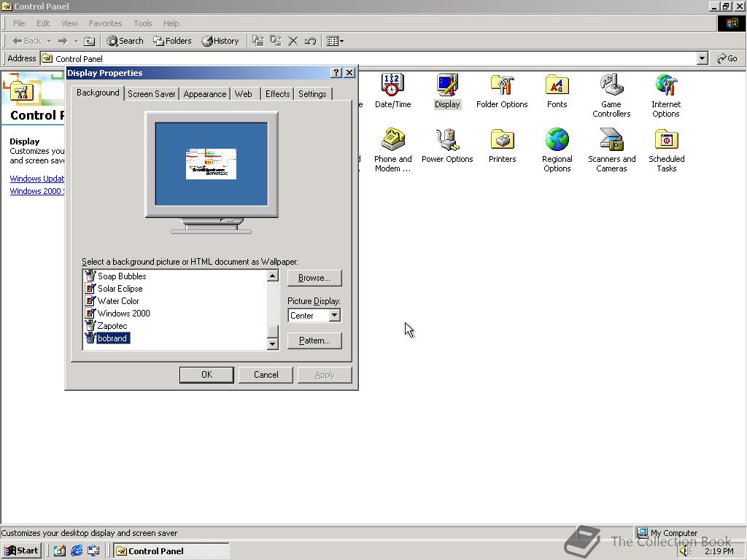The width and height of the screenshot is (747, 560).
Task: Click the volume tray icon
Action: 685,551
